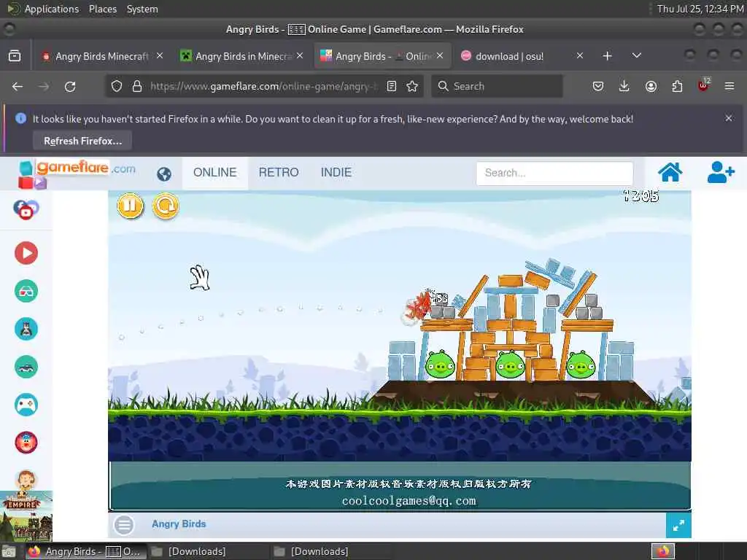The width and height of the screenshot is (747, 560).
Task: Open the gameflare.com logo link
Action: click(77, 174)
